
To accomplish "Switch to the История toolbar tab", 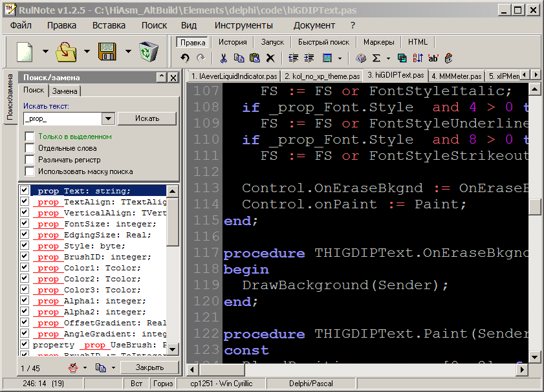I will click(232, 42).
